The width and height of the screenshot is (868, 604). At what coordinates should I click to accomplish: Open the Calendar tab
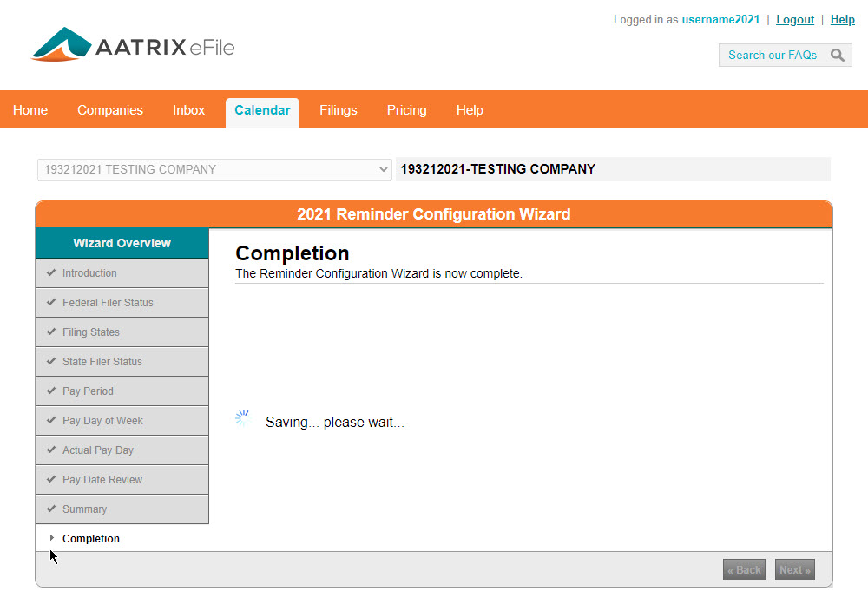[262, 111]
